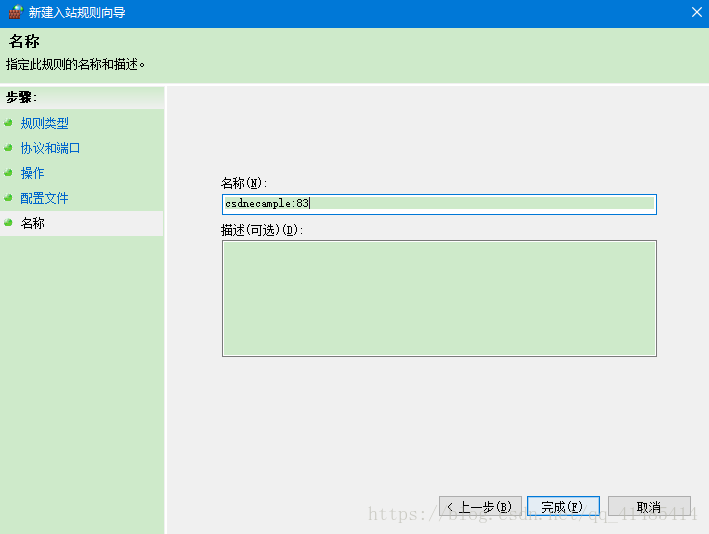Go to the 协议和端口 step
Image resolution: width=709 pixels, height=534 pixels.
click(x=50, y=148)
